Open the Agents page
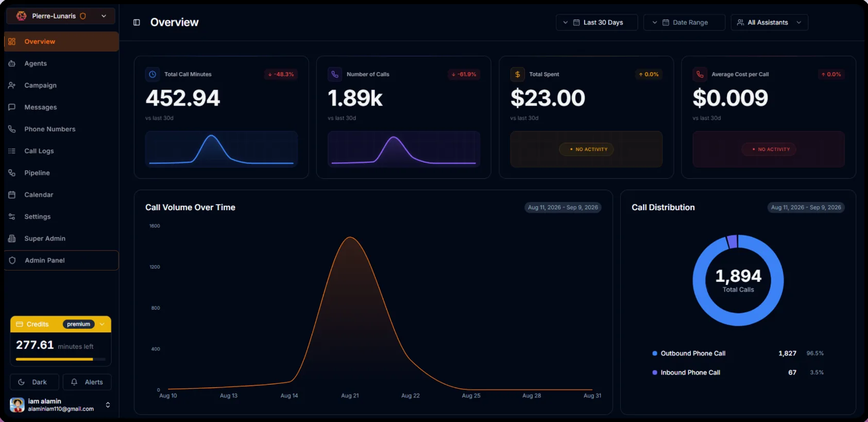This screenshot has height=422, width=868. coord(61,63)
